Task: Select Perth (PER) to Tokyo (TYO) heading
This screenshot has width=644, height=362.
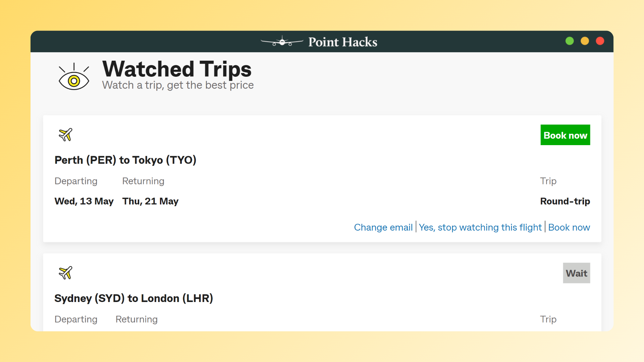Action: (125, 160)
